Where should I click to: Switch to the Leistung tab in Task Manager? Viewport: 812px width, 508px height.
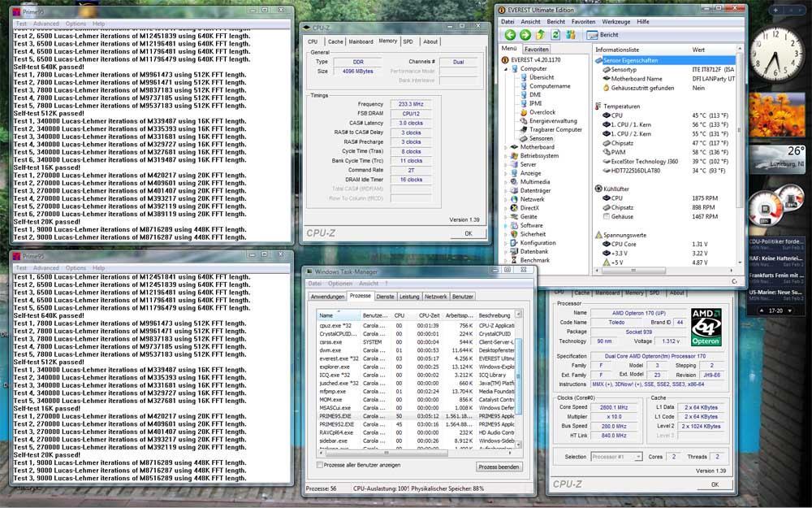pyautogui.click(x=409, y=297)
